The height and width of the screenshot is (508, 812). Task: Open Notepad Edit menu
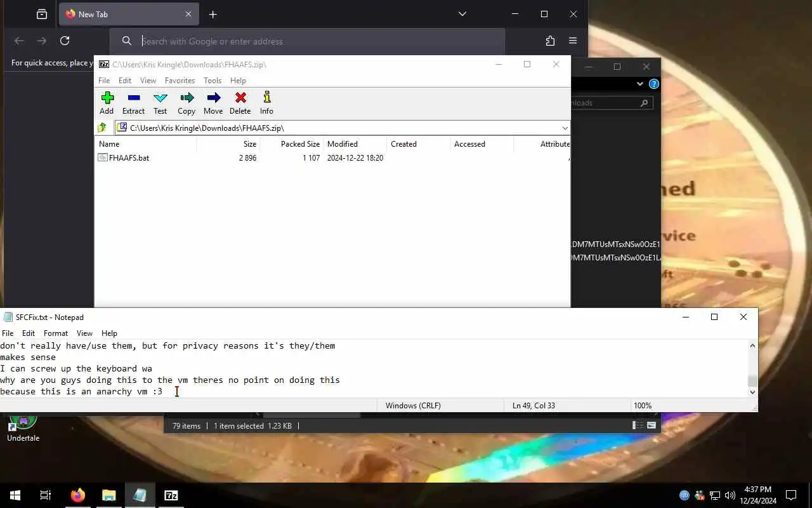click(x=29, y=333)
